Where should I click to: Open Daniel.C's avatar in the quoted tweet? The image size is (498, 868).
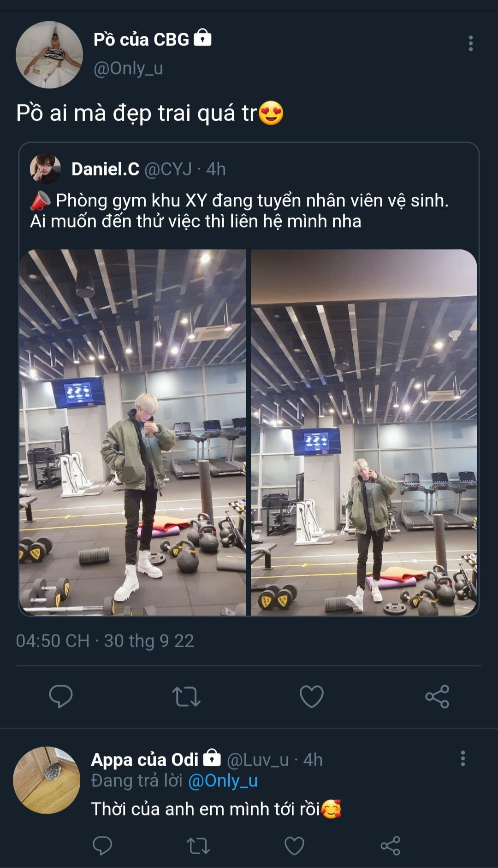tap(45, 169)
